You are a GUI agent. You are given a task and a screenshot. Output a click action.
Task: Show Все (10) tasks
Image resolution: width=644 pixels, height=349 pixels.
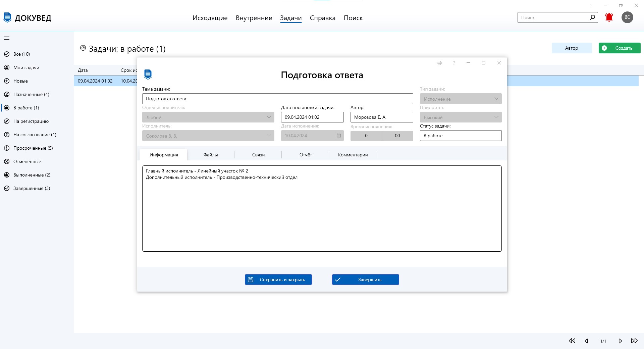pyautogui.click(x=21, y=54)
